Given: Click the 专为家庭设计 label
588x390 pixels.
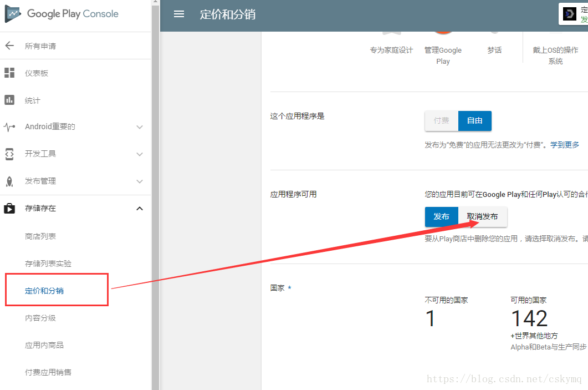Looking at the screenshot, I should pyautogui.click(x=391, y=50).
